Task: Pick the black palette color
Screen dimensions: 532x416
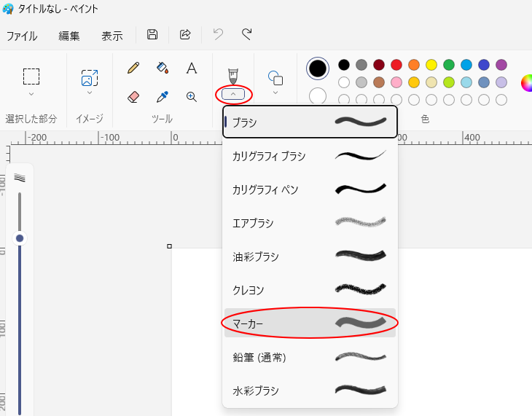Action: click(x=344, y=65)
